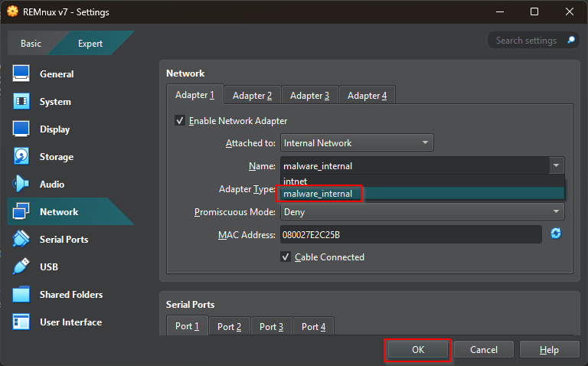Open the Port 3 serial tab
The height and width of the screenshot is (366, 588).
coord(272,327)
